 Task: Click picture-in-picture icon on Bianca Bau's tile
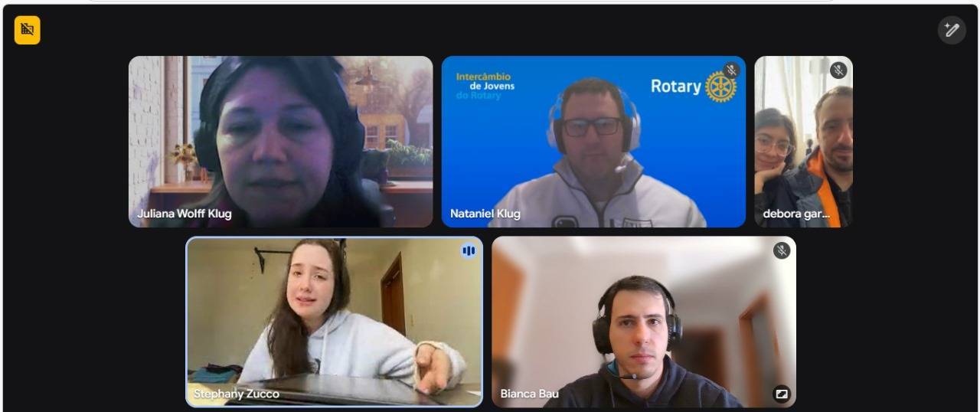(x=781, y=394)
